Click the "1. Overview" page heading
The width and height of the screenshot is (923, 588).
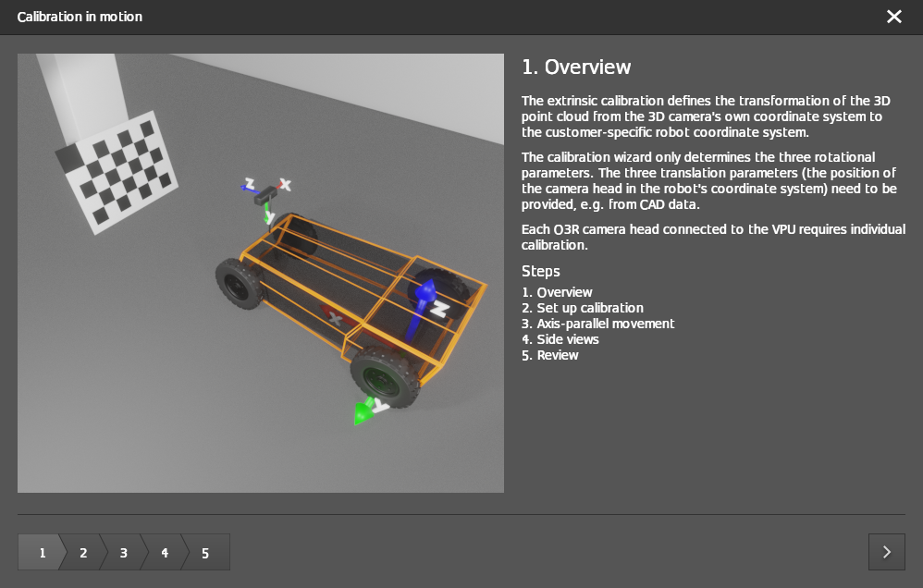(x=576, y=67)
